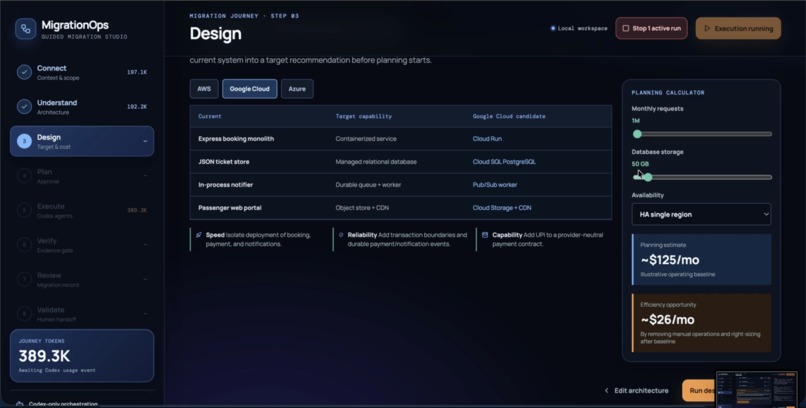Click the back chevron beside Edit architecture

tap(607, 391)
